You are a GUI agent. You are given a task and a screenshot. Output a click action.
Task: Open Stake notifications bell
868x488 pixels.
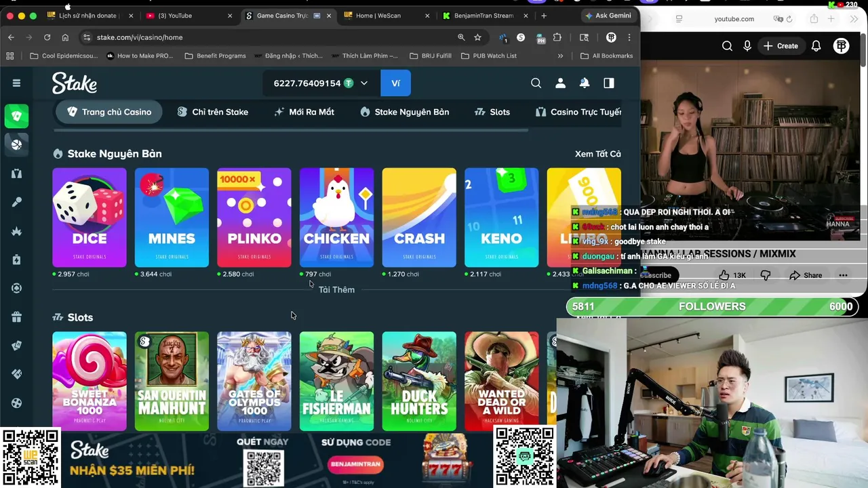(x=584, y=83)
